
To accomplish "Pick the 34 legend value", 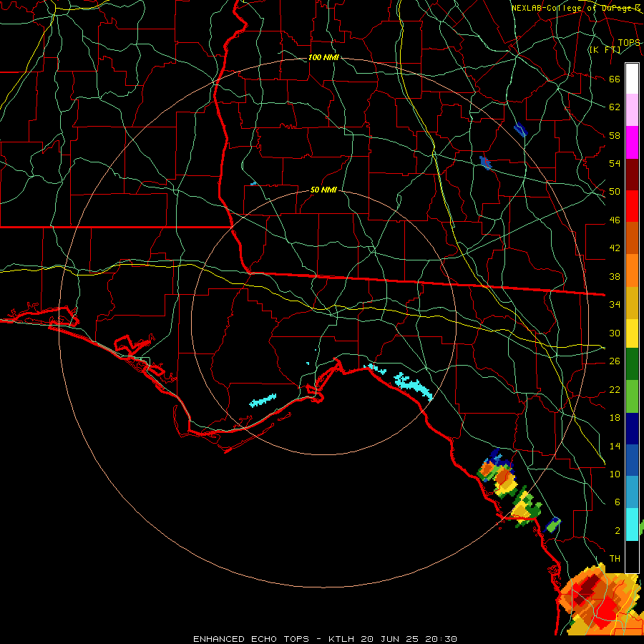I will (x=615, y=305).
